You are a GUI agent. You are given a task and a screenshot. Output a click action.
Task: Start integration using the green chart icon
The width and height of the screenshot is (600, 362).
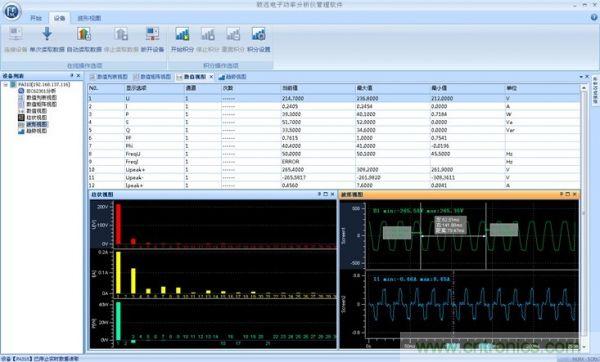coord(182,34)
